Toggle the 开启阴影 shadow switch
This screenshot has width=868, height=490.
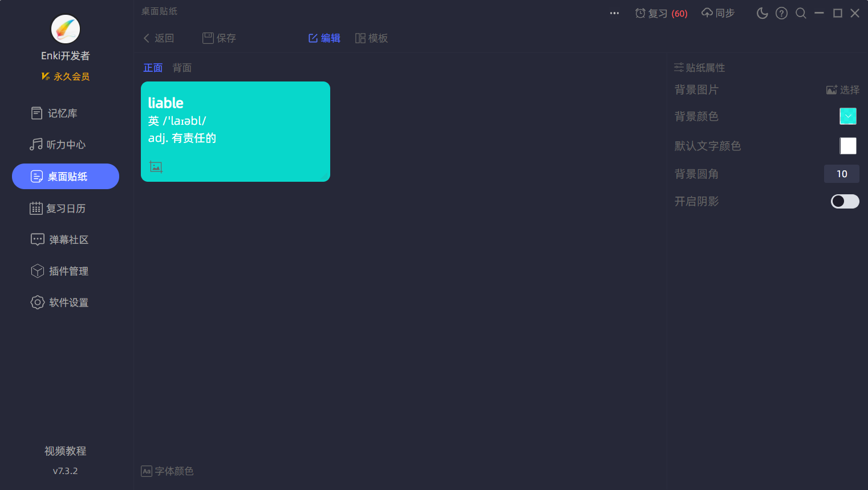pyautogui.click(x=845, y=201)
